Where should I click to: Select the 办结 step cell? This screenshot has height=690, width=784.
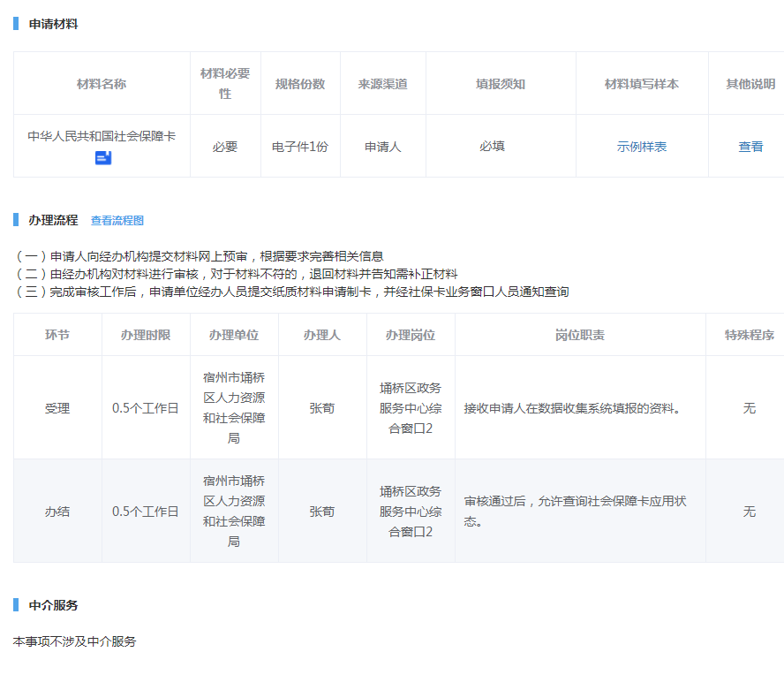(57, 512)
